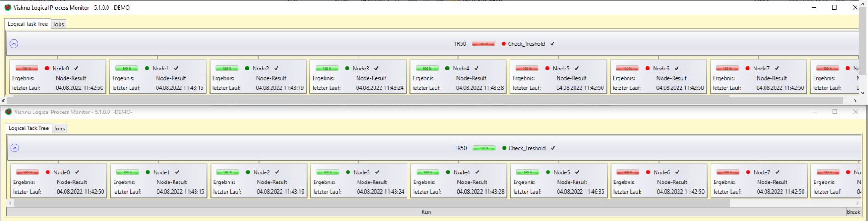
Task: Toggle the Check_Treshold checkmark in the lower window
Action: pyautogui.click(x=553, y=148)
